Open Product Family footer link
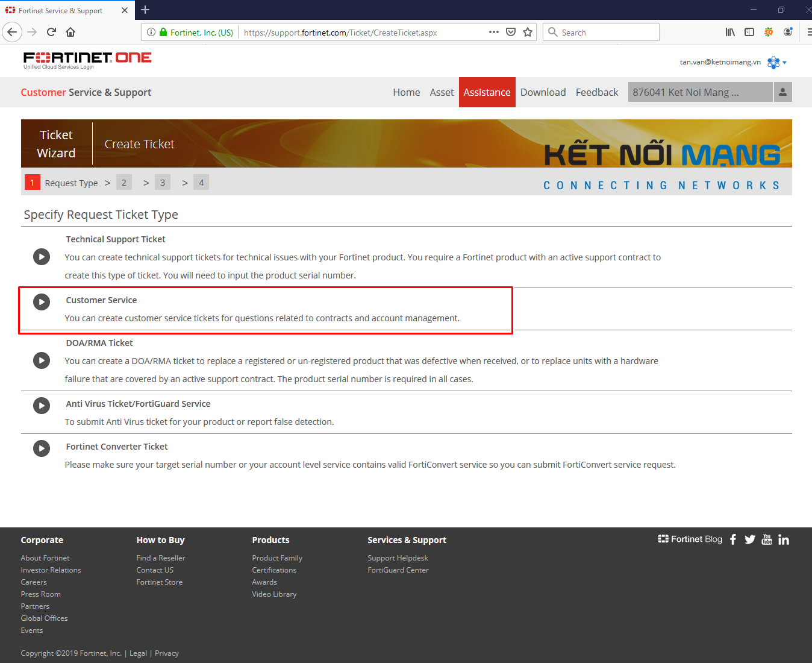The image size is (812, 663). pyautogui.click(x=277, y=558)
